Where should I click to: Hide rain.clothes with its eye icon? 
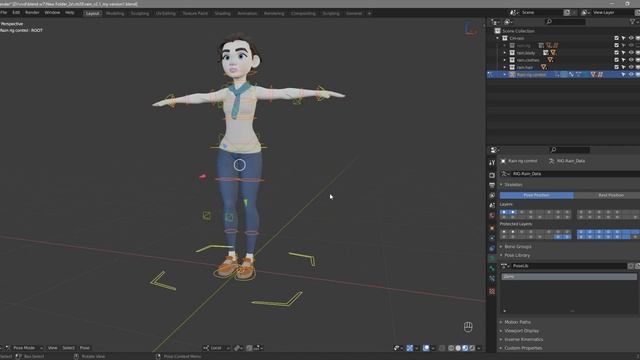(631, 60)
